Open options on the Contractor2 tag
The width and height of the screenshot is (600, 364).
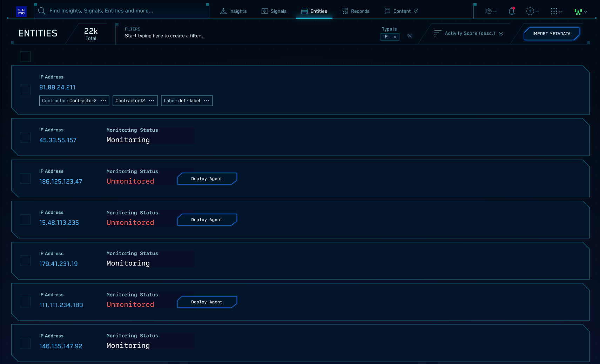click(103, 101)
